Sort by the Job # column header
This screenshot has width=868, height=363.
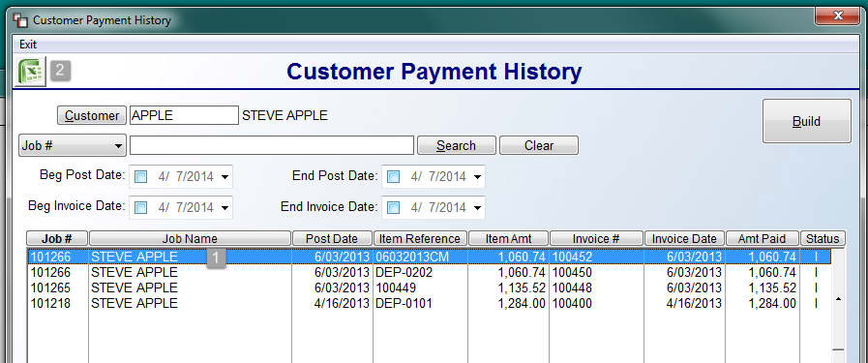pos(57,238)
